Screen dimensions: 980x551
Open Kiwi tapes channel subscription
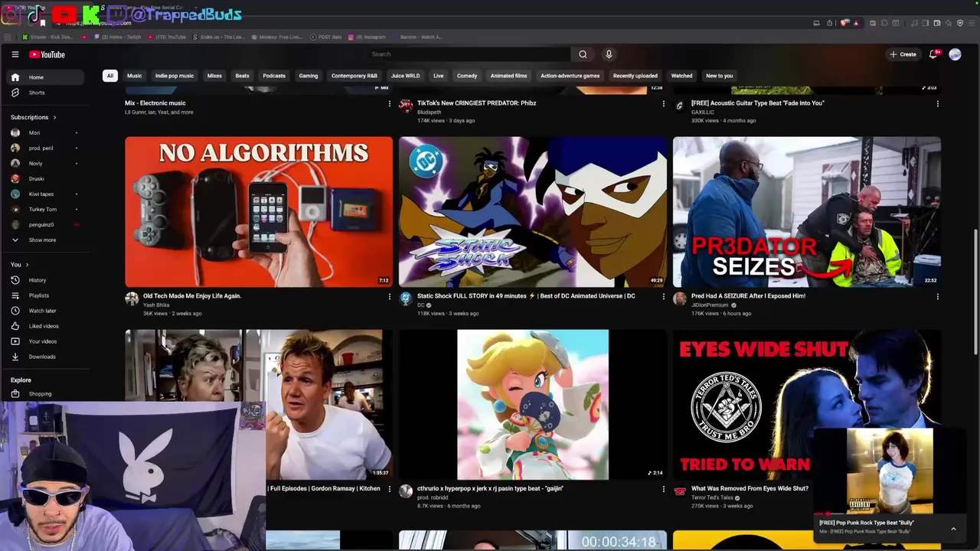point(46,194)
